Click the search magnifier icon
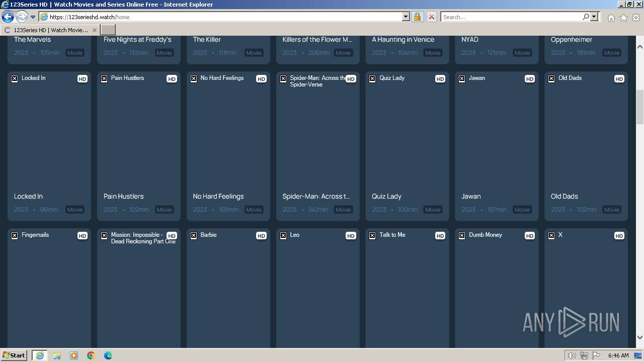Screen dimensions: 644x362 point(586,17)
